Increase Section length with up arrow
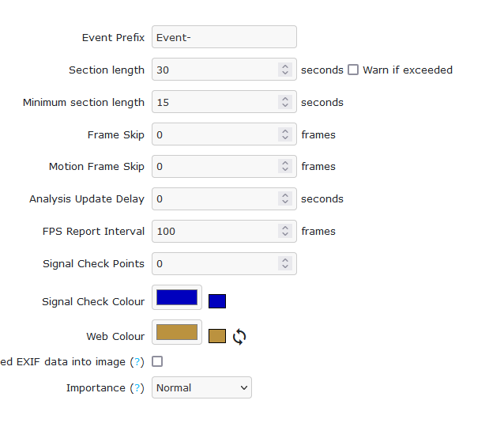The image size is (504, 423). (285, 66)
